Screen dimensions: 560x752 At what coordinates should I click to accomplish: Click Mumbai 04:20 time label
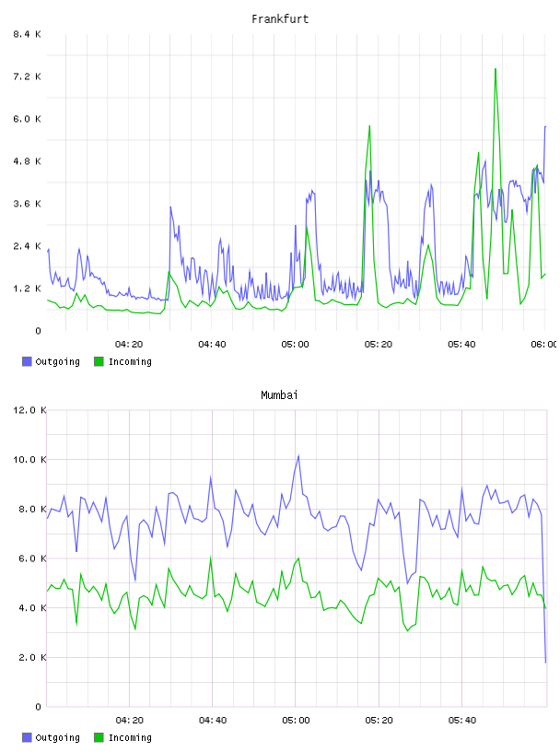(x=130, y=721)
